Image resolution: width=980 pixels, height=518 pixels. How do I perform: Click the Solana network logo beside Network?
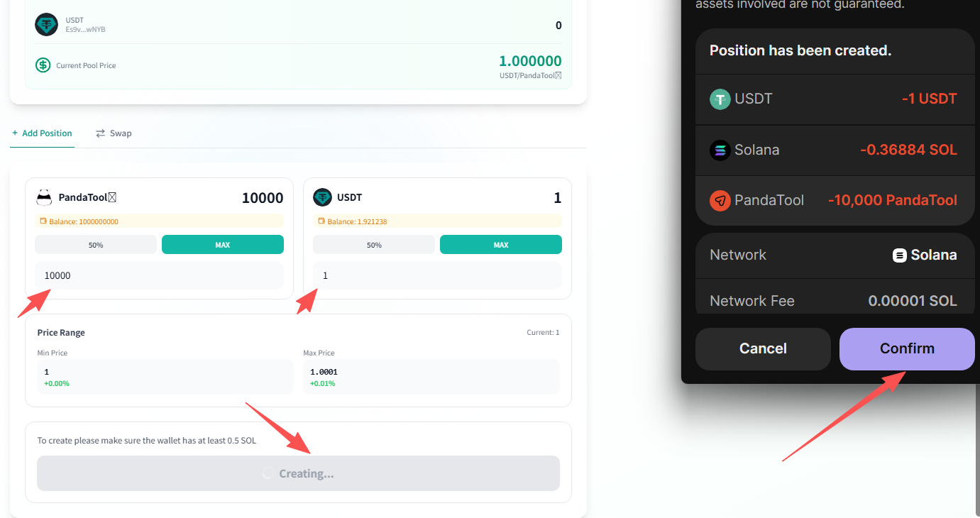[899, 255]
